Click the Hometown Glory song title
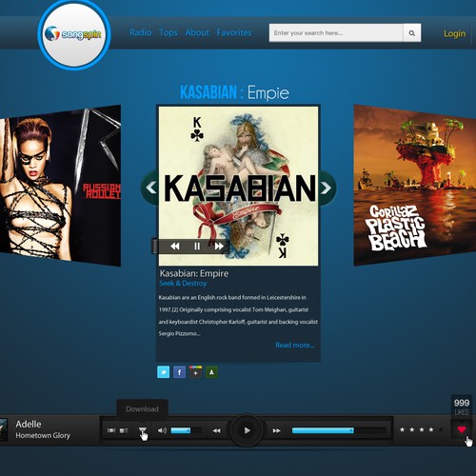 click(43, 435)
